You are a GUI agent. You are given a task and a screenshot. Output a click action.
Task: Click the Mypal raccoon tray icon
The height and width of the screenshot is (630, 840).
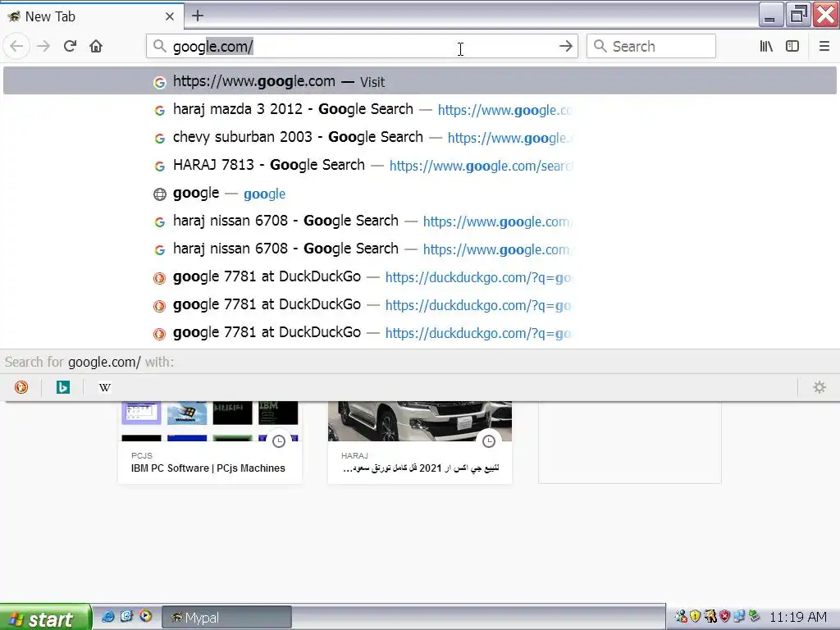point(710,616)
